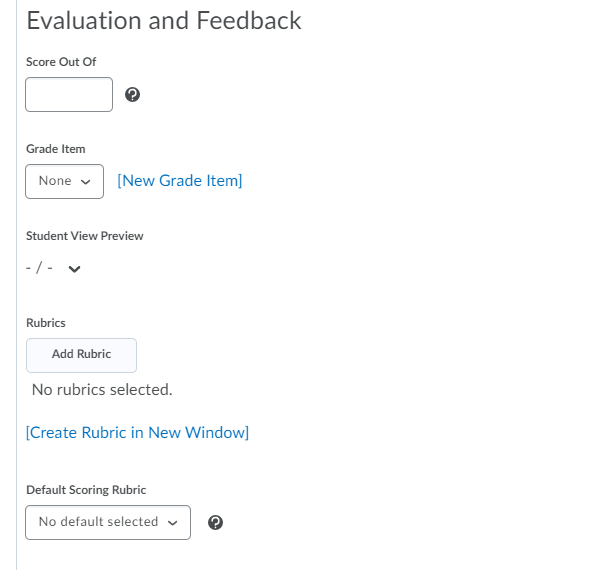Click the Score Out Of label
The height and width of the screenshot is (570, 594).
(61, 62)
